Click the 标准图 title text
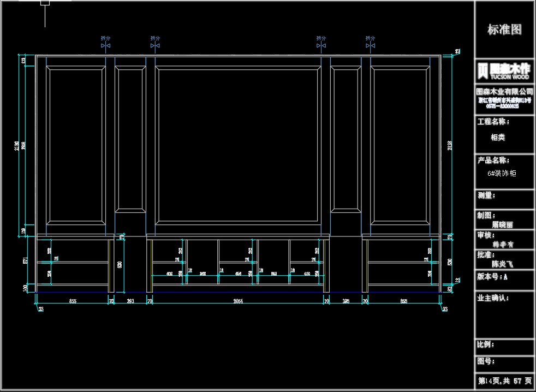 click(x=504, y=29)
